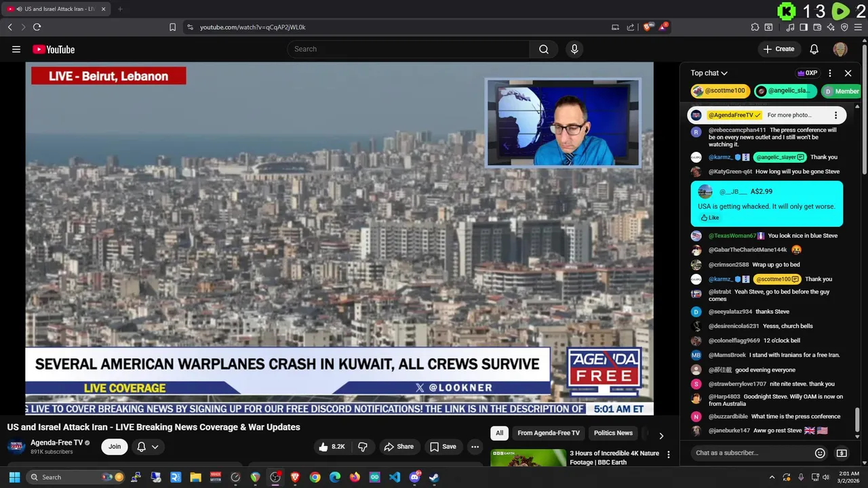Save the video to a playlist
This screenshot has width=868, height=488.
point(443,447)
